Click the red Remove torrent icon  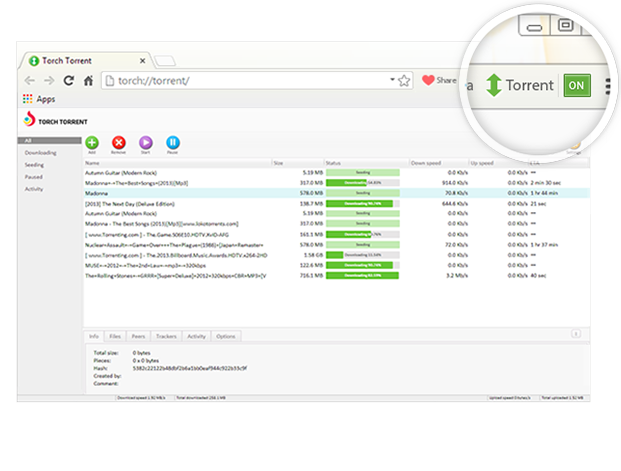118,142
